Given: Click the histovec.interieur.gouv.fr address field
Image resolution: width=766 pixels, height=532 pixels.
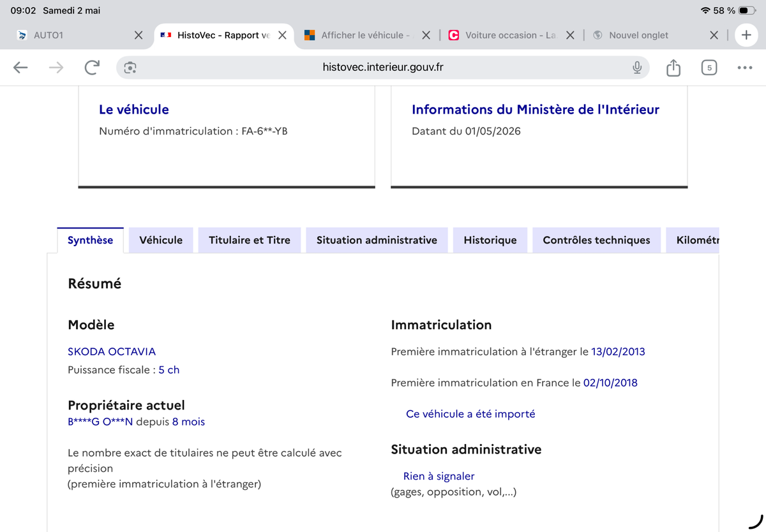Looking at the screenshot, I should [383, 68].
